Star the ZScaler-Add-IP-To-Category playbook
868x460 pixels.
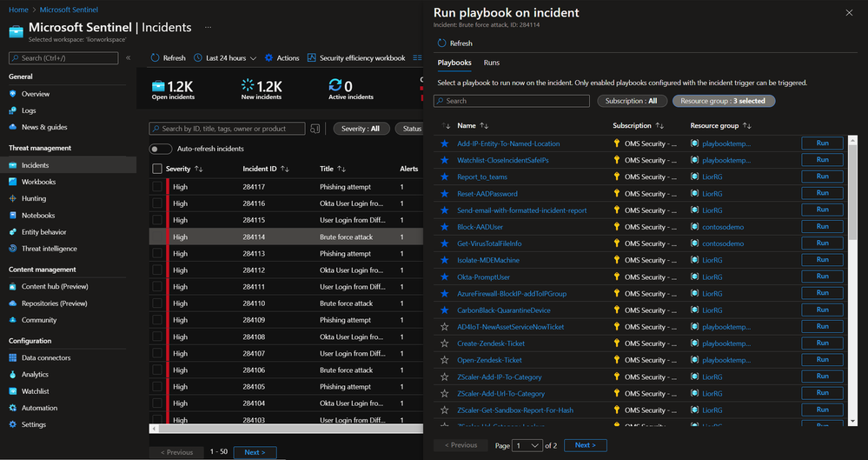444,377
